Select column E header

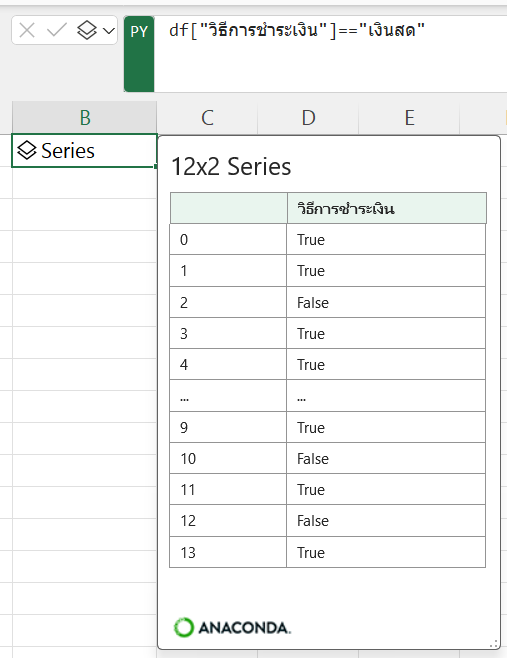410,118
